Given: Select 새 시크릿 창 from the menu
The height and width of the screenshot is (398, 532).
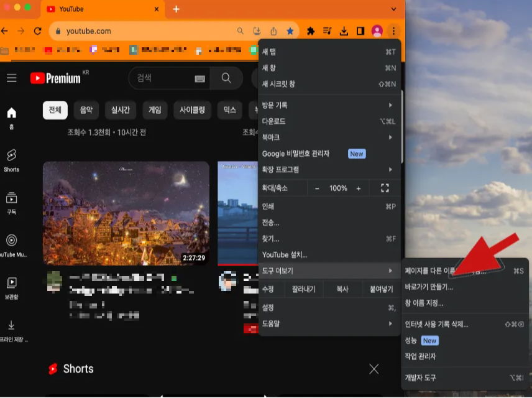Looking at the screenshot, I should click(329, 84).
